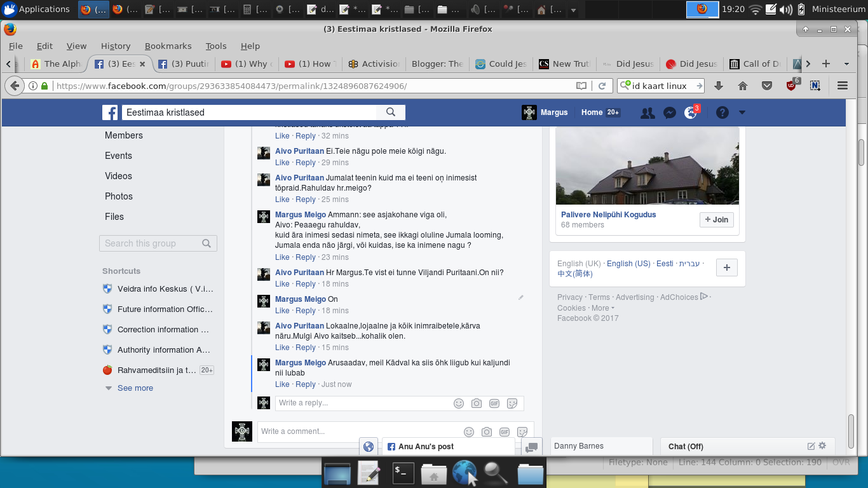Open account dropdown arrow next to help
This screenshot has width=868, height=488.
(742, 112)
